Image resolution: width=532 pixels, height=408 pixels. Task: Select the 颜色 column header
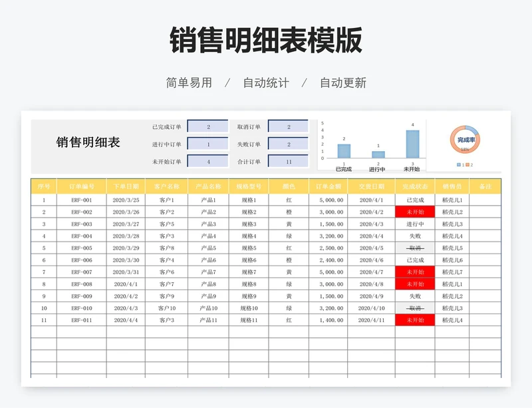coord(289,186)
